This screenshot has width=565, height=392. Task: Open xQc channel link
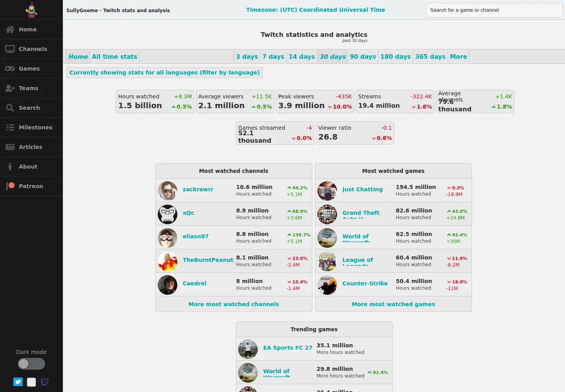[x=188, y=213]
